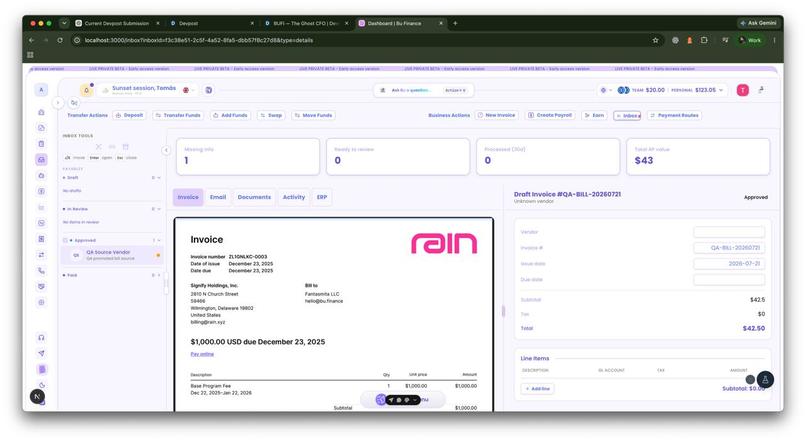Open the highlighted Inbox icon in left sidebar
The width and height of the screenshot is (806, 441).
pos(41,159)
